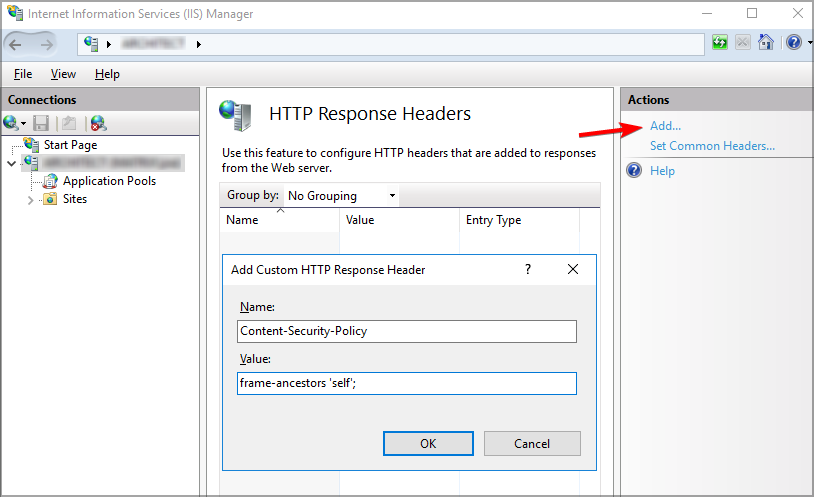Open the New Connection dropdown arrow

[x=23, y=124]
